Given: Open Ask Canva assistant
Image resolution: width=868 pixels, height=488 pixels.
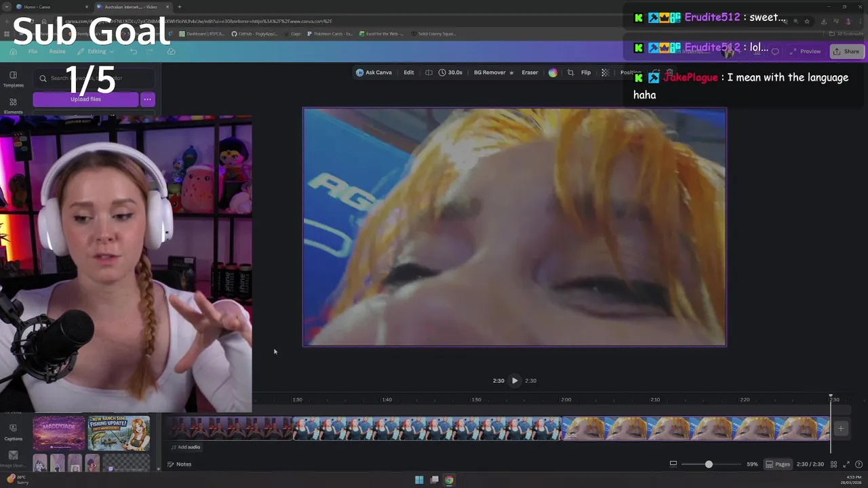Looking at the screenshot, I should tap(374, 73).
